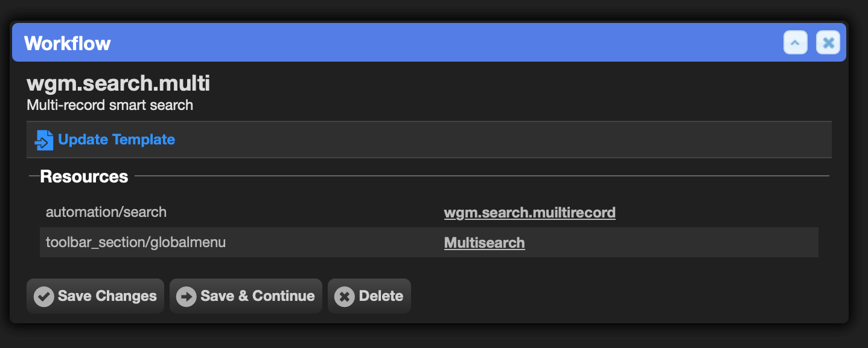868x348 pixels.
Task: Close the Workflow dialog
Action: coord(828,43)
